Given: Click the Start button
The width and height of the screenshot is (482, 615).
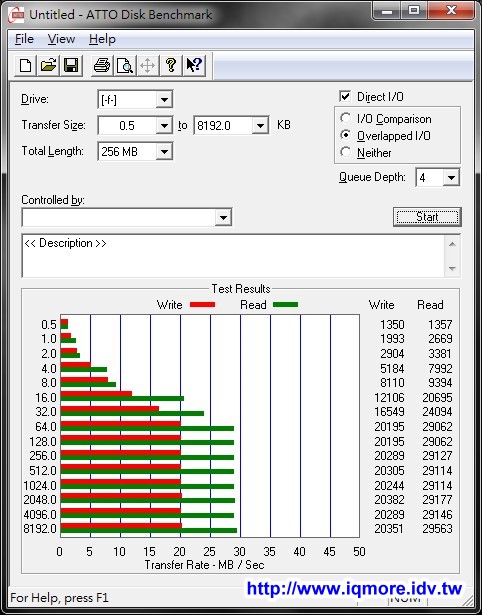Looking at the screenshot, I should point(427,217).
